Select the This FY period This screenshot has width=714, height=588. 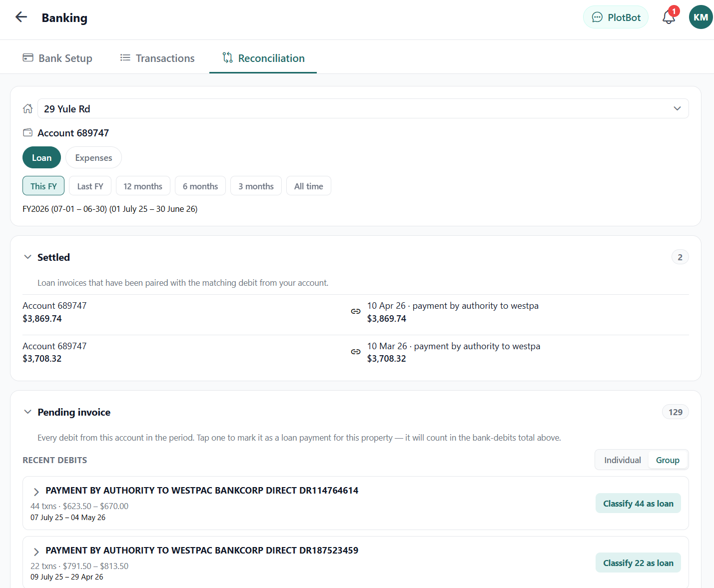(43, 186)
